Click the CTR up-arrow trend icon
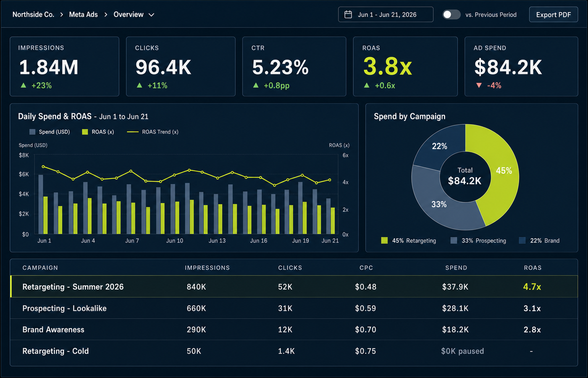588x378 pixels. tap(256, 85)
